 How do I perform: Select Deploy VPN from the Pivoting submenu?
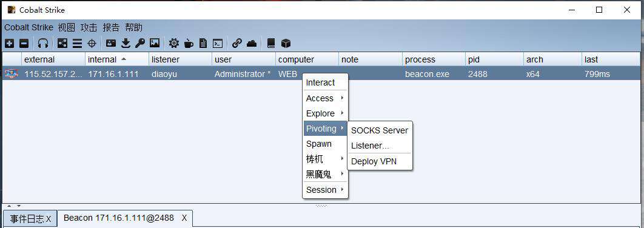coord(380,161)
